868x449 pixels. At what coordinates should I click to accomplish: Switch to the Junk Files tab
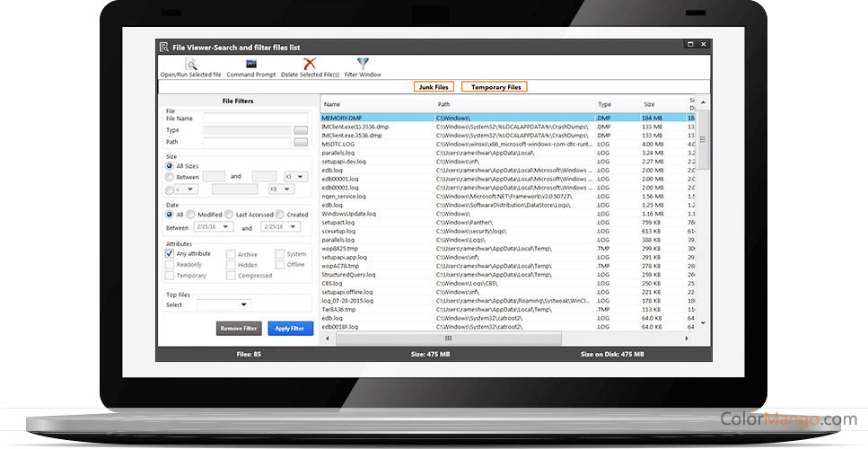click(434, 87)
